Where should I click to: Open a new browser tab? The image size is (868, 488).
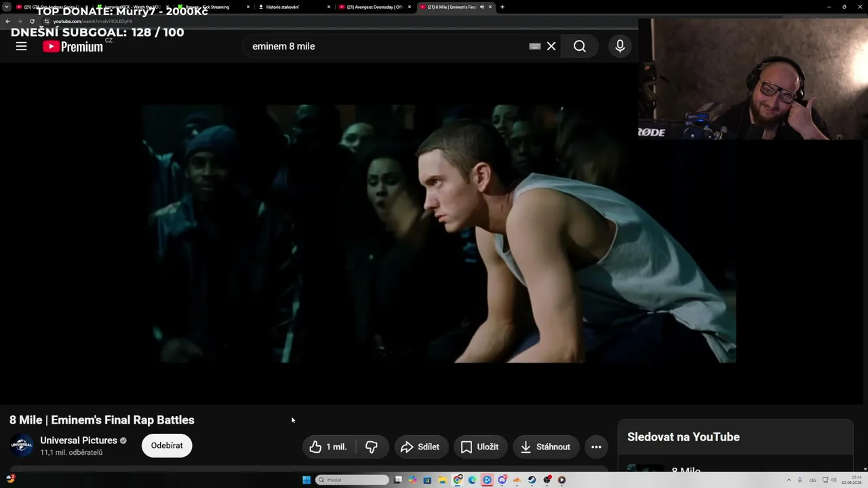[x=502, y=7]
